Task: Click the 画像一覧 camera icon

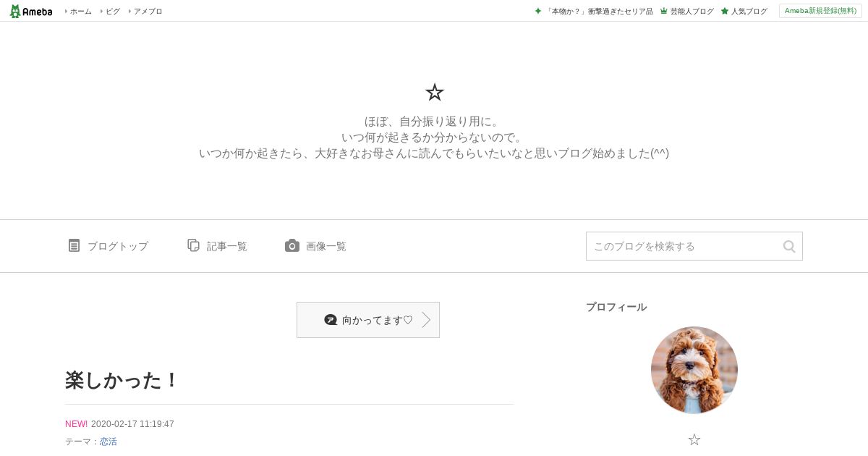Action: tap(292, 245)
